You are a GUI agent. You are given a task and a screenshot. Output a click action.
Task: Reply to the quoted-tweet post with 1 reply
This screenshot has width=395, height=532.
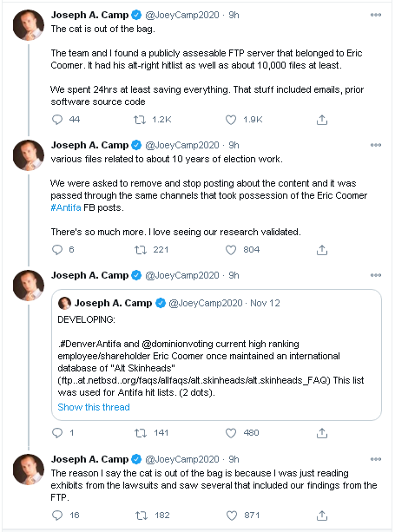click(x=57, y=432)
